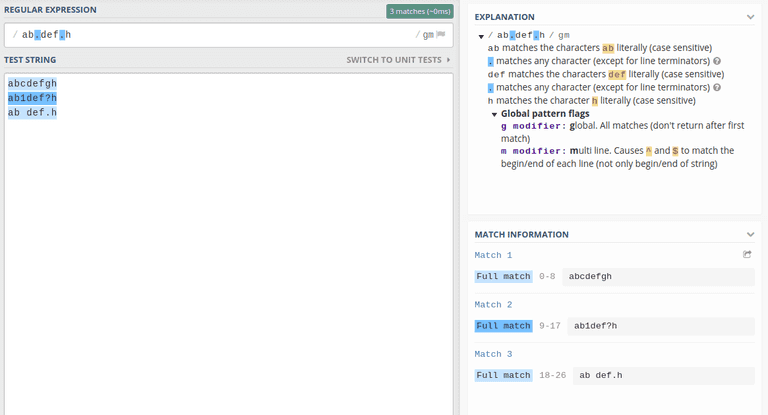Click the gm flags text in regex field
The image size is (768, 415).
click(x=428, y=35)
